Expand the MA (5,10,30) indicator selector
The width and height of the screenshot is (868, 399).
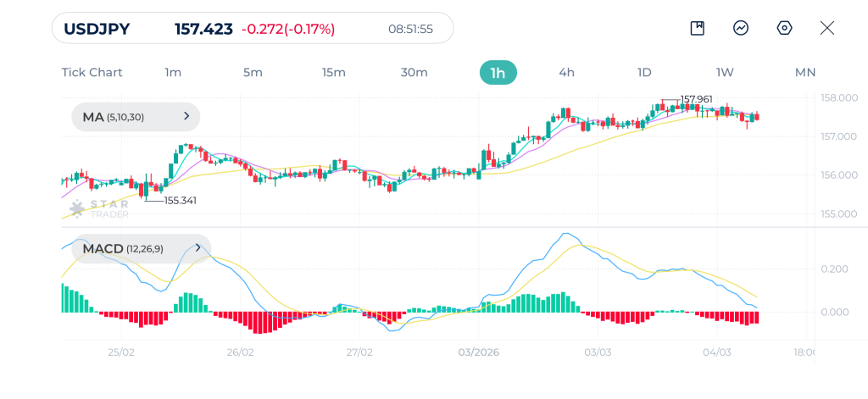136,117
